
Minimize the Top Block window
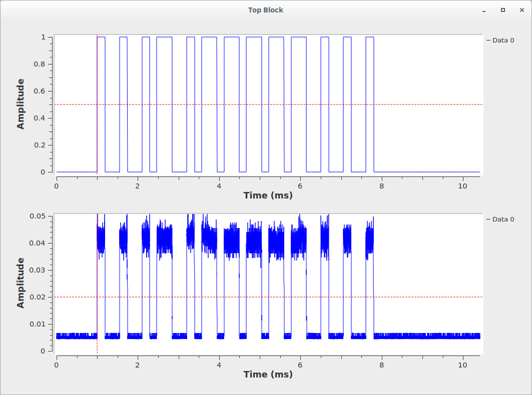point(484,10)
